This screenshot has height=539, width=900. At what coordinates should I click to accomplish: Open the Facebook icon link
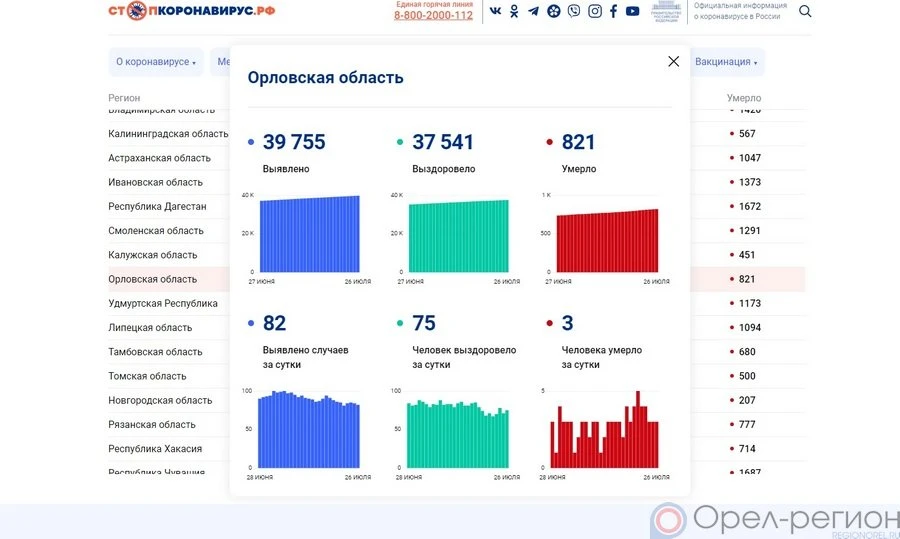(x=613, y=11)
